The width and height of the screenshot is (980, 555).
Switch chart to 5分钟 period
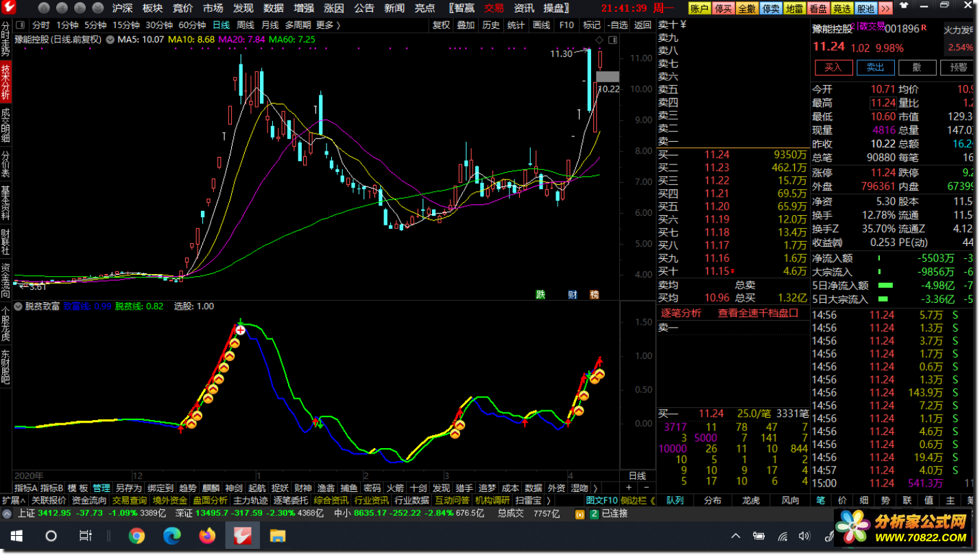[95, 25]
